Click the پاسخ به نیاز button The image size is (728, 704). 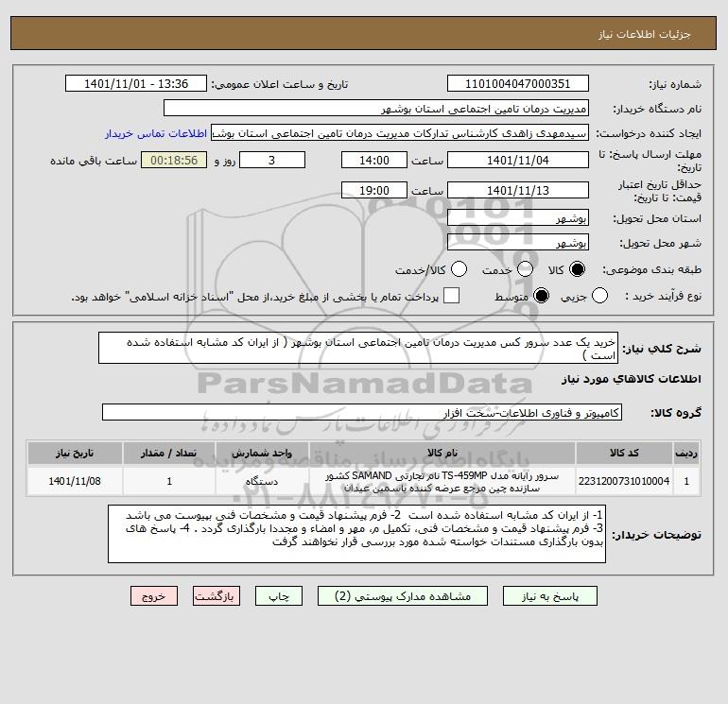(550, 596)
